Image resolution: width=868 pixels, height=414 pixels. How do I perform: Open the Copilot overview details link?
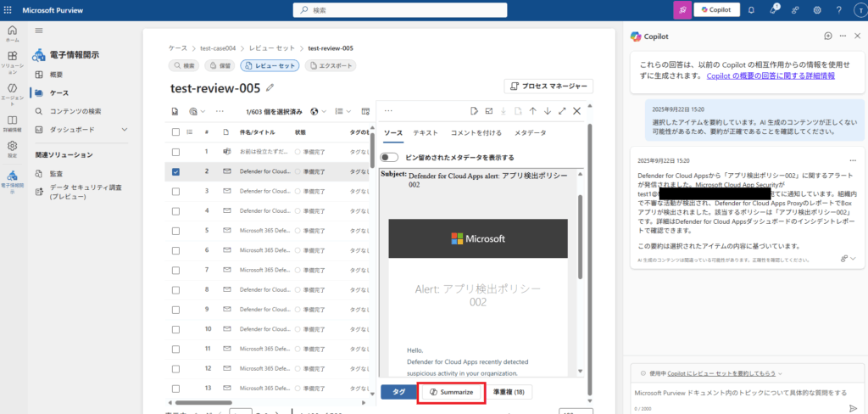point(771,76)
